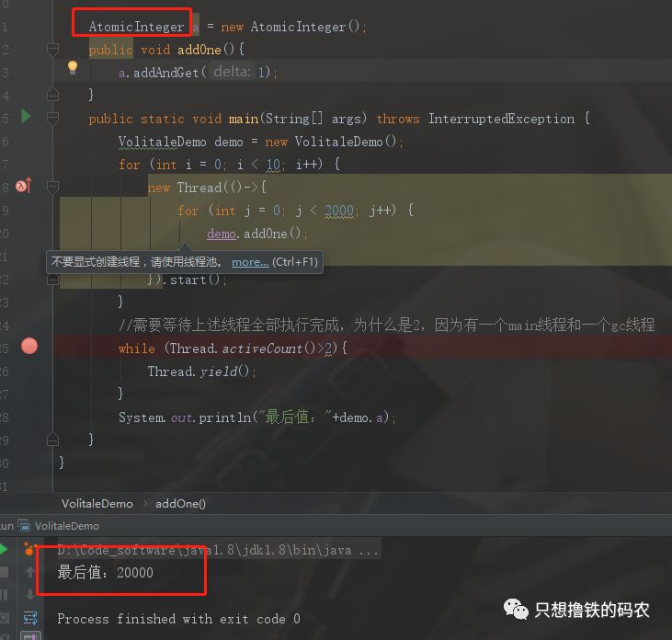
Task: Click the orange toggle icon above console arrows
Action: coord(28,549)
